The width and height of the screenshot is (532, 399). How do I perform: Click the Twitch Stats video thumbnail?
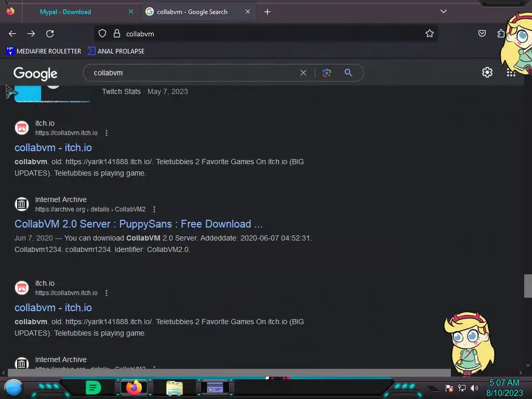click(52, 94)
